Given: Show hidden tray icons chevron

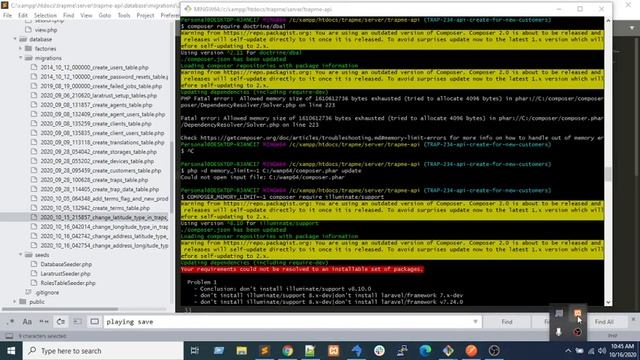Looking at the screenshot, I should coord(568,351).
